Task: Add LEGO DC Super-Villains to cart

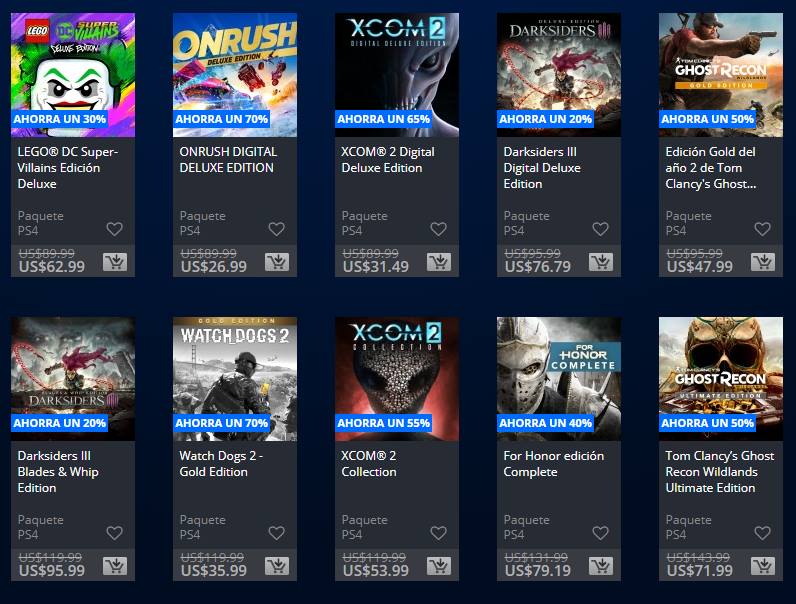Action: [115, 262]
